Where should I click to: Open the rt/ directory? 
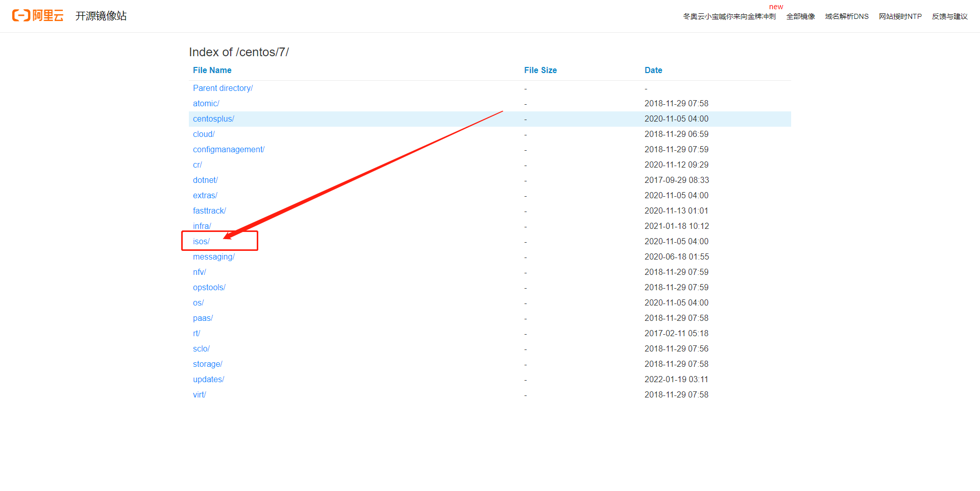click(197, 333)
